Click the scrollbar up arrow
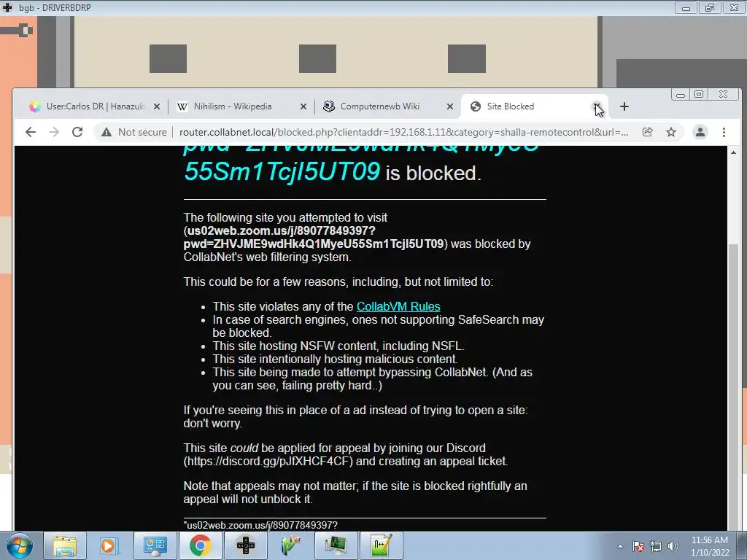Image resolution: width=747 pixels, height=560 pixels. click(x=733, y=152)
